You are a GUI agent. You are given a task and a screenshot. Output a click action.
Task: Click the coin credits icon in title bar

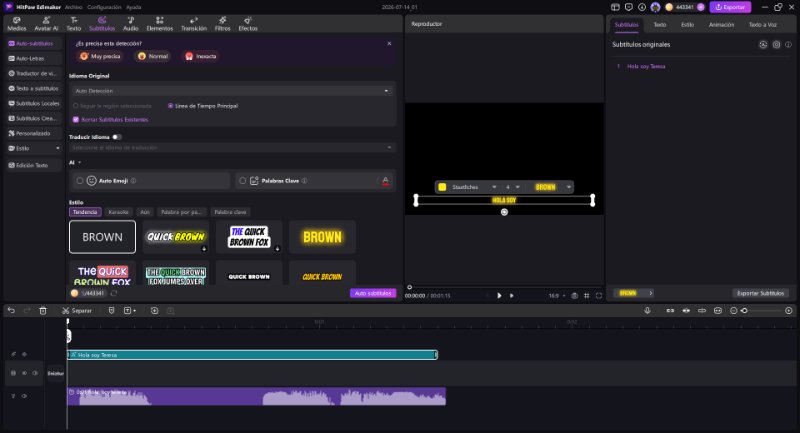[x=669, y=7]
